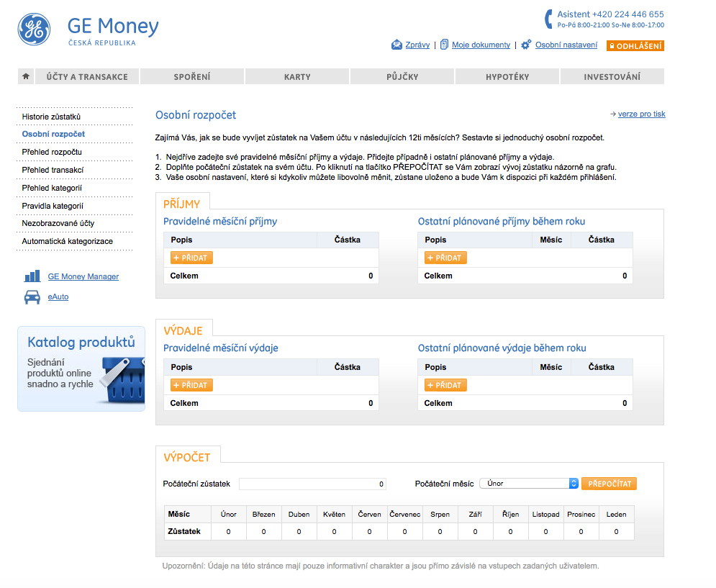Add a Pravidelné měsíční výdaje entry

click(191, 385)
